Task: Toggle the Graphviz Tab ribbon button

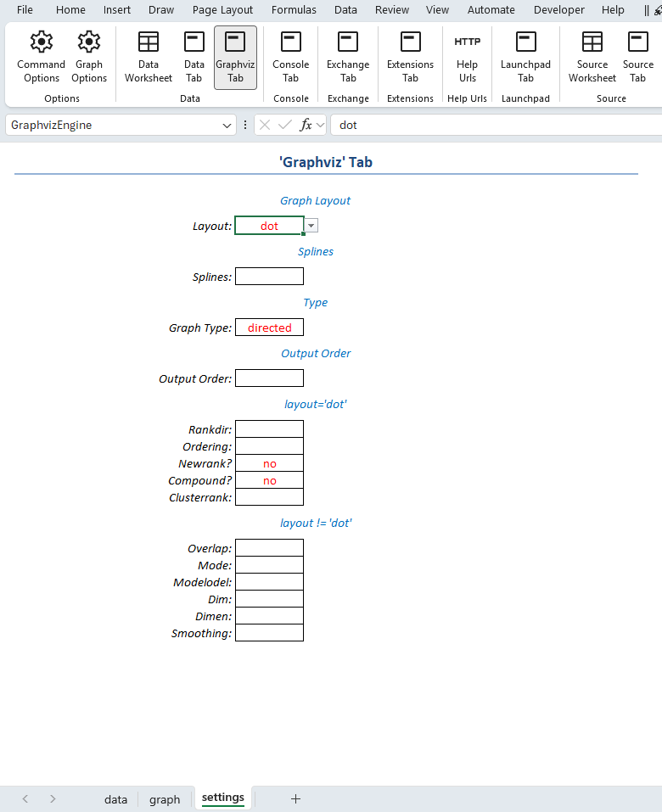Action: 235,58
